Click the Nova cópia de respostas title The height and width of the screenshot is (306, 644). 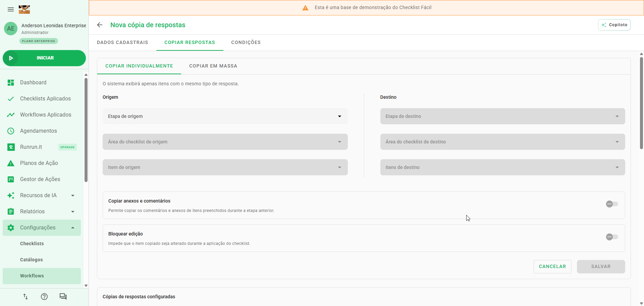coord(148,25)
